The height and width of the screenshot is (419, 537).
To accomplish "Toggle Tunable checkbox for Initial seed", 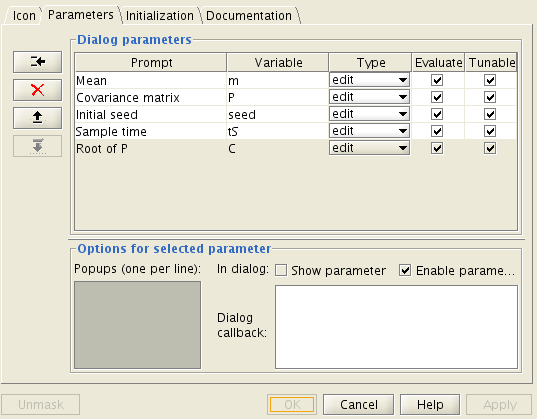I will click(490, 114).
